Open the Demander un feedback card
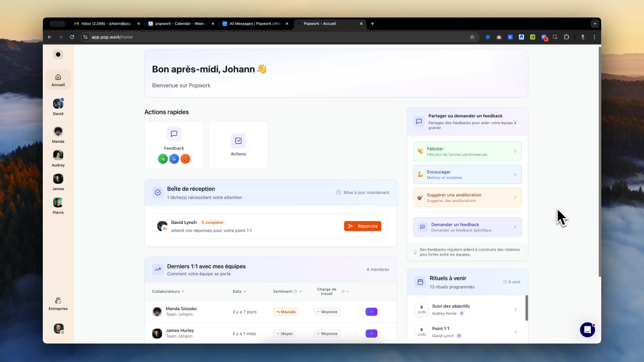 pos(467,227)
